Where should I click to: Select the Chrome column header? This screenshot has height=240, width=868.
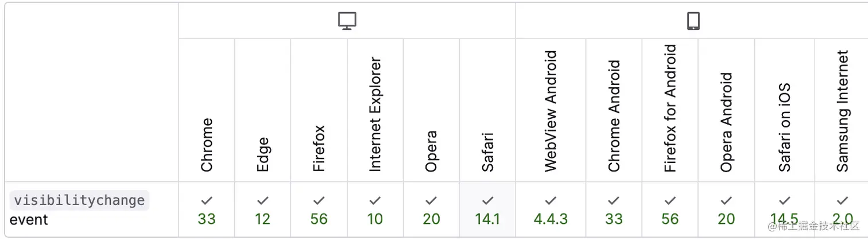pyautogui.click(x=207, y=145)
